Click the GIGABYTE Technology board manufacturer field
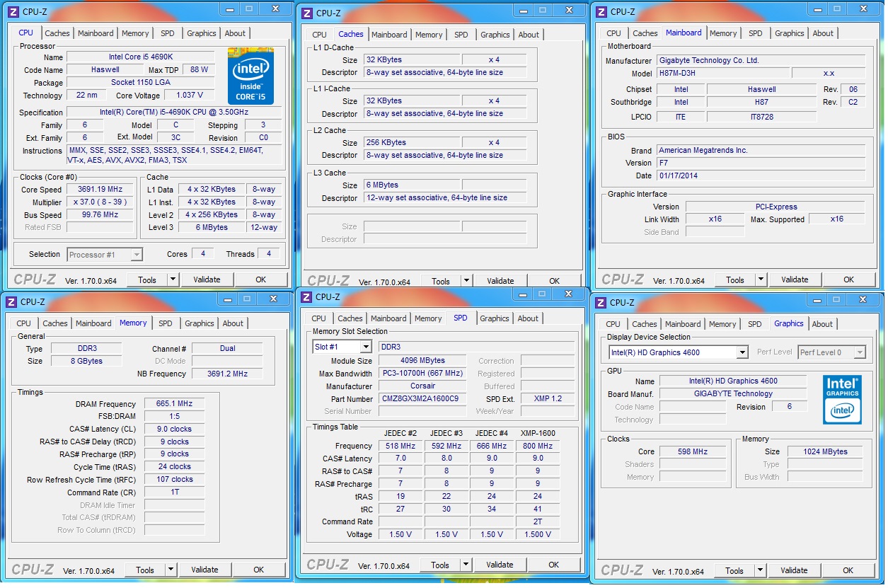 click(x=733, y=393)
